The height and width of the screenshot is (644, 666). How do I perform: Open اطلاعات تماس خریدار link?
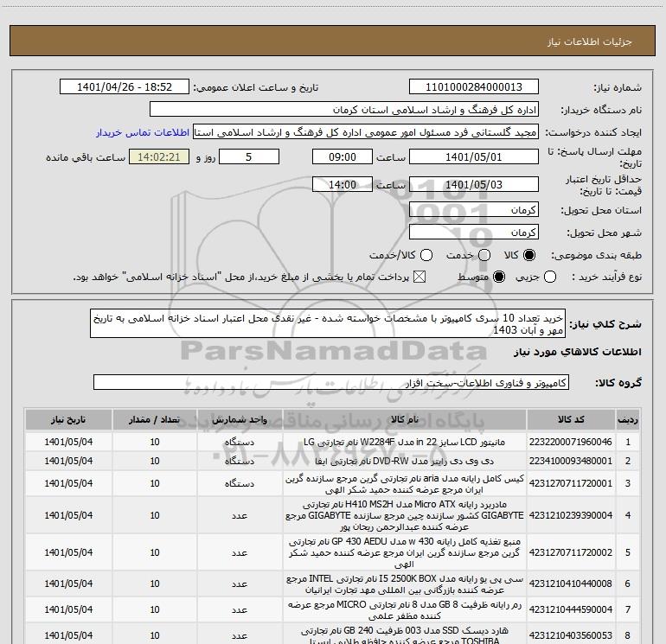[143, 132]
